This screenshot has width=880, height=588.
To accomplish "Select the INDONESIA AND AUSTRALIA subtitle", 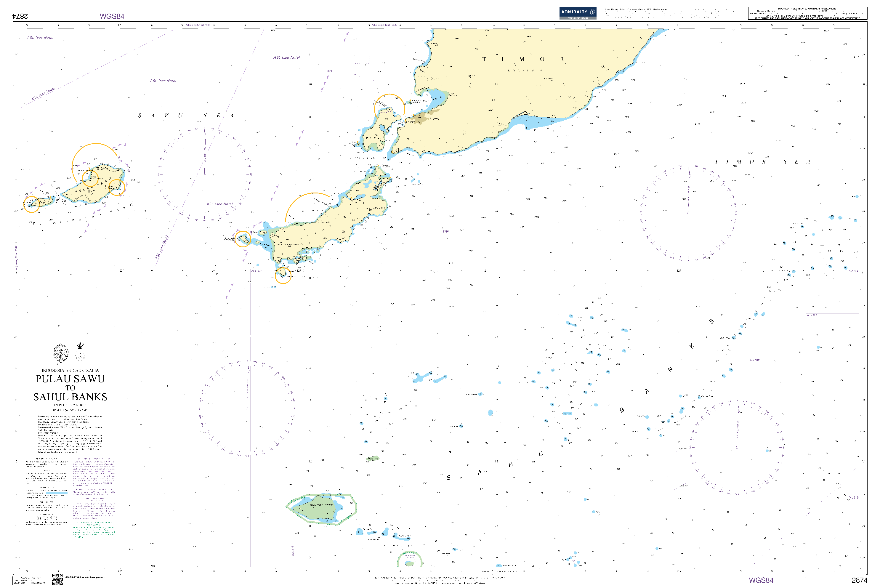I will [x=70, y=370].
